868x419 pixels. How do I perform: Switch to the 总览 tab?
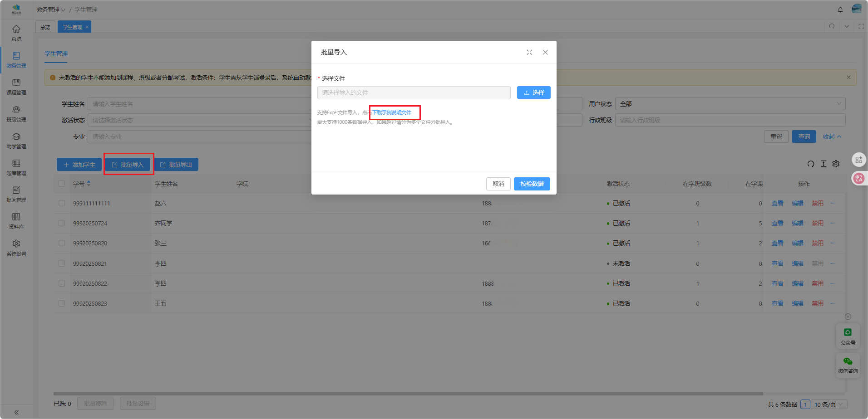click(x=45, y=27)
